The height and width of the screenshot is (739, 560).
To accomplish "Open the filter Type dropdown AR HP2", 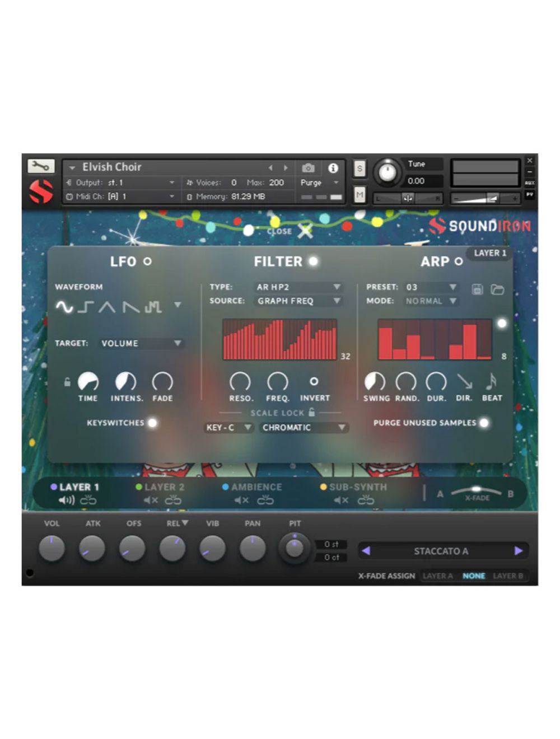I will click(x=298, y=287).
